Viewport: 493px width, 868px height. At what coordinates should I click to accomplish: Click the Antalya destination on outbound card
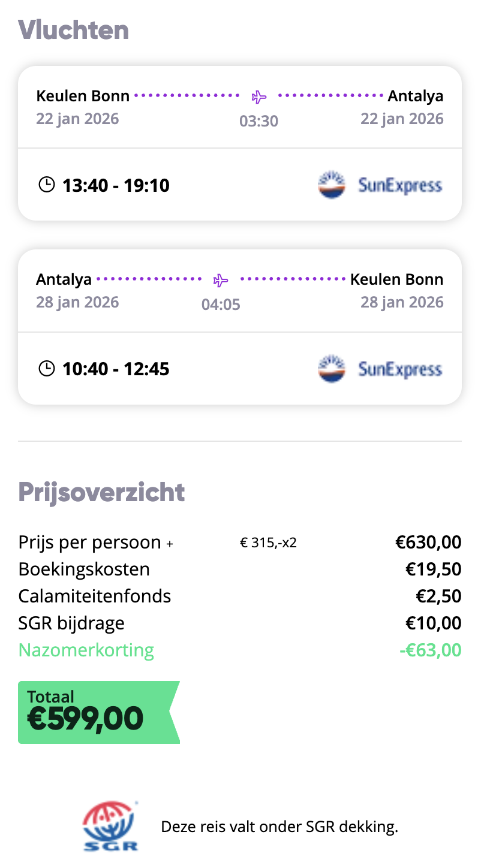click(x=415, y=96)
